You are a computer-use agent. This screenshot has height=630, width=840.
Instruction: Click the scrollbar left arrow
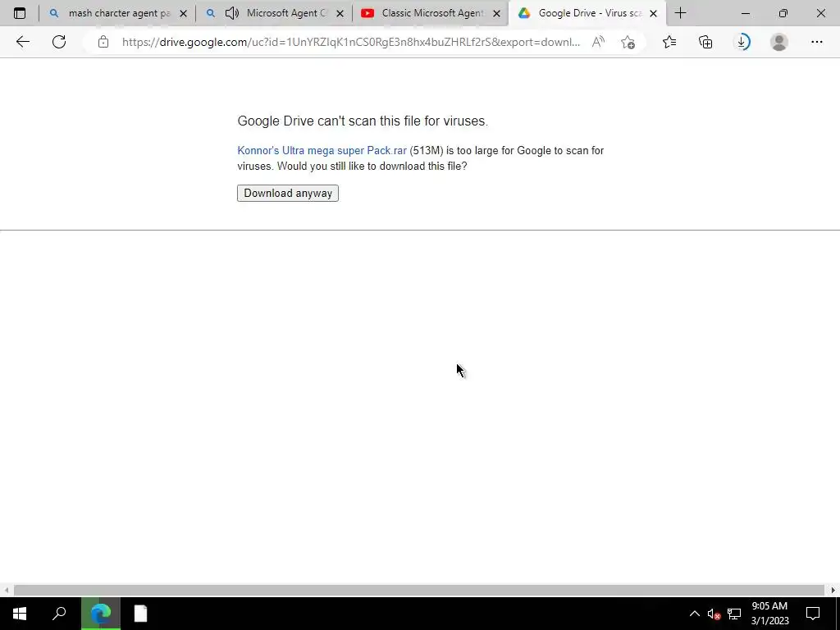(6, 591)
